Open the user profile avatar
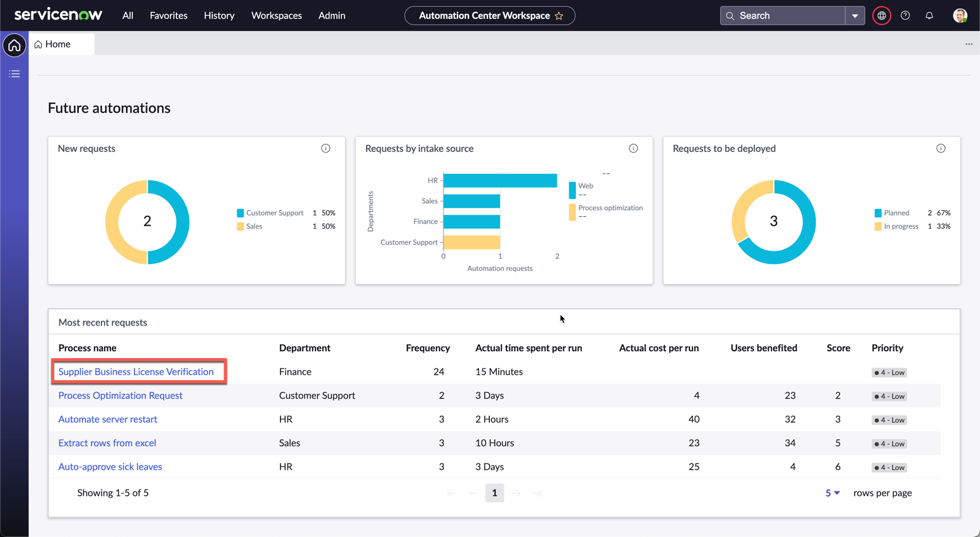This screenshot has height=537, width=980. point(959,16)
